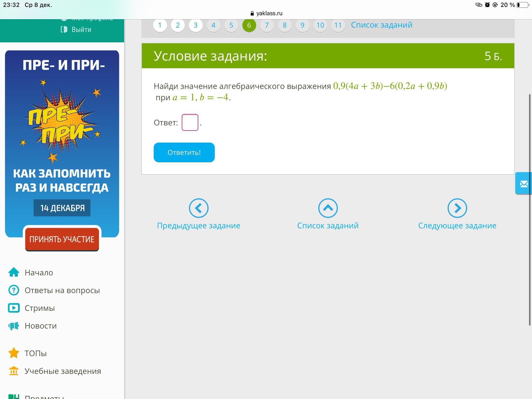Jump to task number 11

[x=338, y=25]
